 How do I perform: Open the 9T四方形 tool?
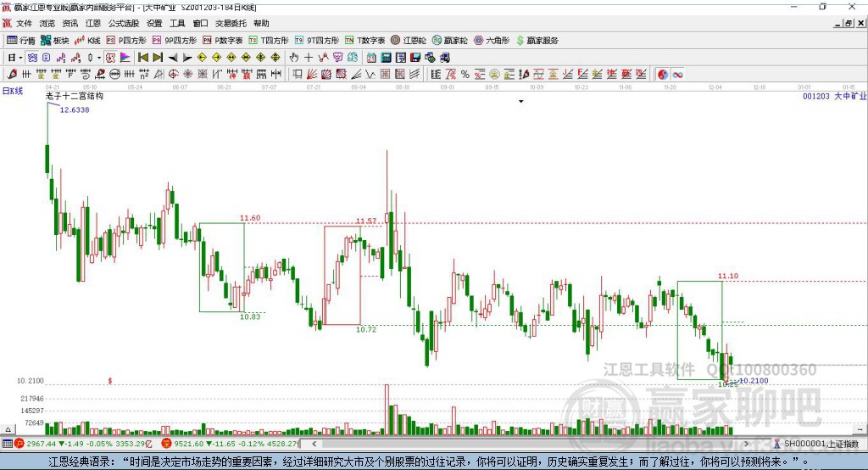coord(317,41)
